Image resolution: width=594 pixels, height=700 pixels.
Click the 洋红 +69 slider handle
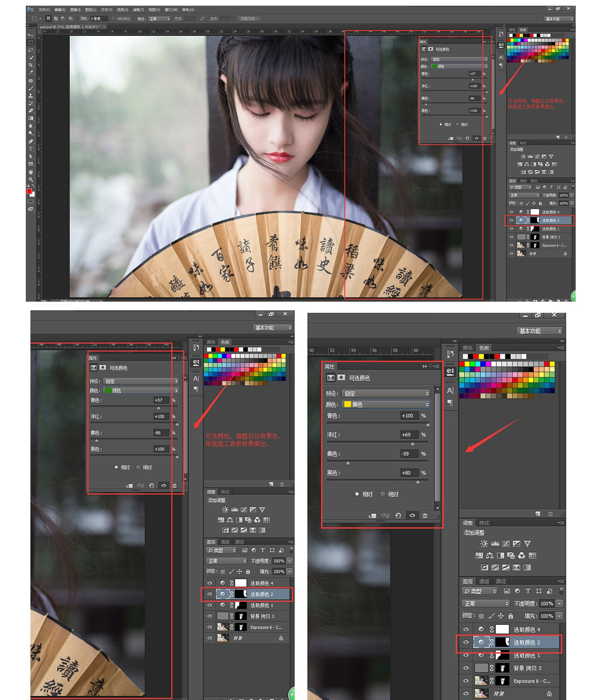(413, 444)
